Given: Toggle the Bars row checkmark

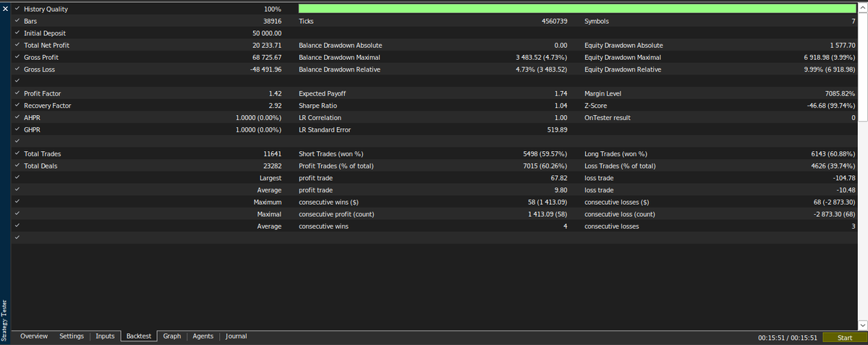Looking at the screenshot, I should pos(17,21).
